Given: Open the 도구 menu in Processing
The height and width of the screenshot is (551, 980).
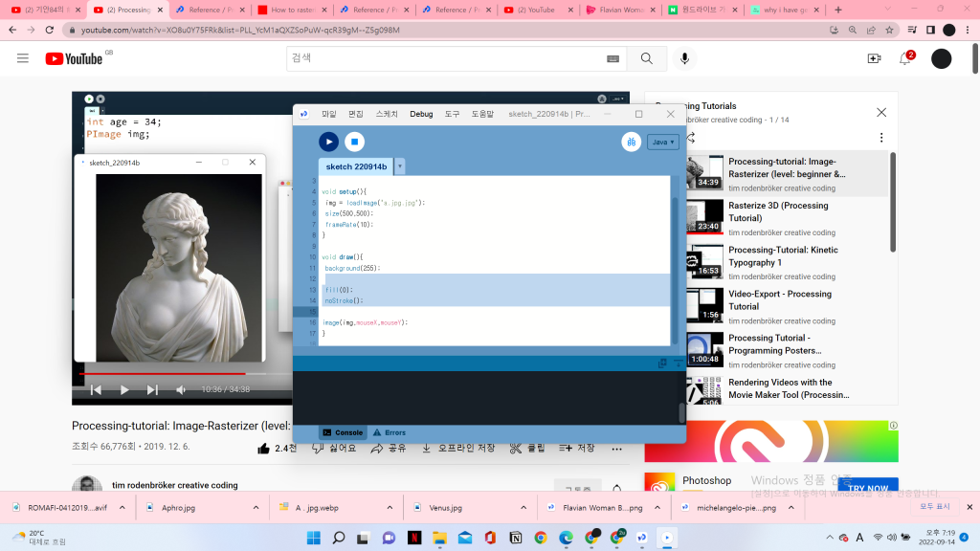Looking at the screenshot, I should tap(452, 114).
